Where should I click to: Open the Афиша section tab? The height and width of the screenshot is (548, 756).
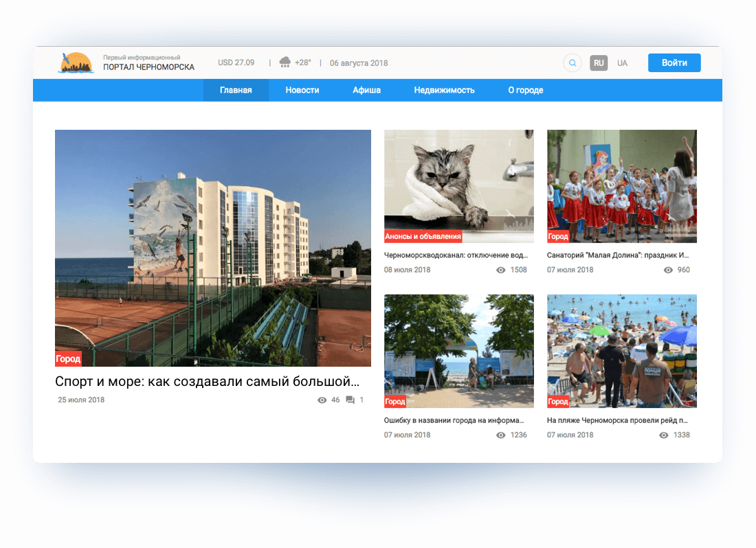coord(366,90)
